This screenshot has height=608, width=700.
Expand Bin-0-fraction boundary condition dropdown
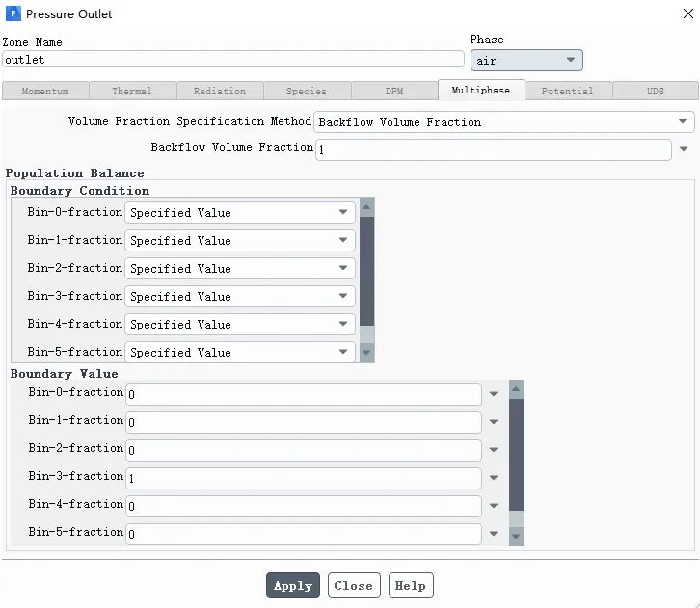(x=240, y=213)
